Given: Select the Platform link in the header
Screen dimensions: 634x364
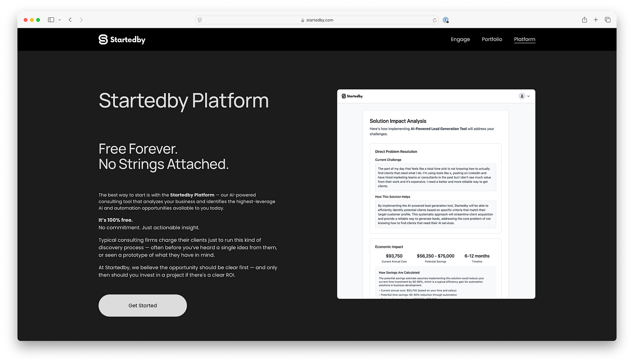Looking at the screenshot, I should point(524,39).
